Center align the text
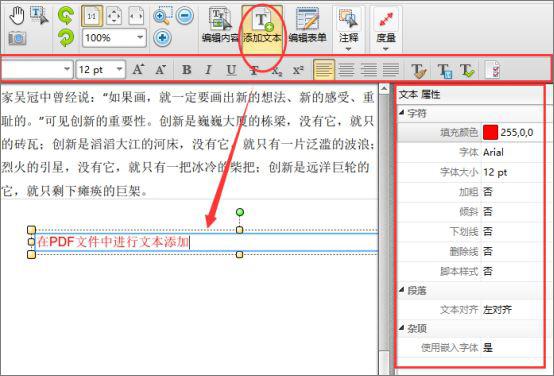 pyautogui.click(x=347, y=70)
